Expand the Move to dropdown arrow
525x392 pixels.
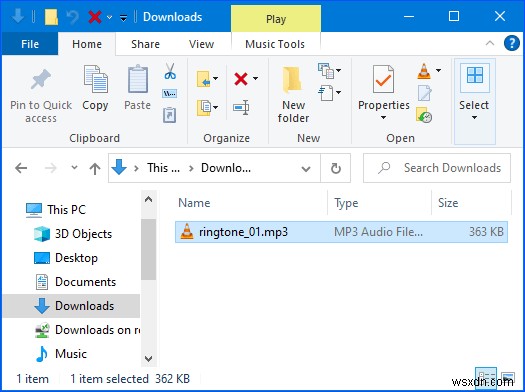(x=216, y=79)
